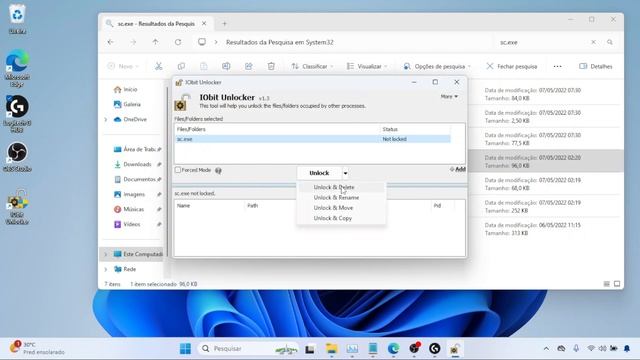Click the Pid column header
Viewport: 640px width, 360px height.
click(442, 206)
